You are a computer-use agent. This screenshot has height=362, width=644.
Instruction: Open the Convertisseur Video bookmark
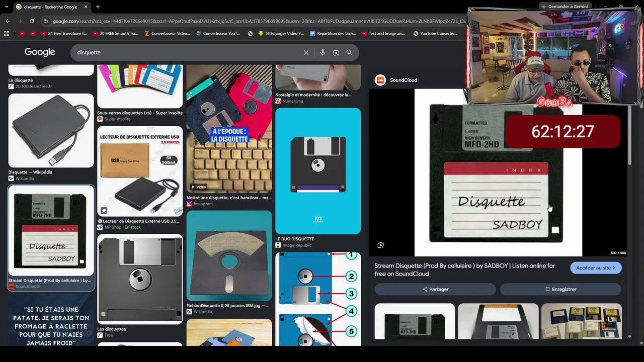point(167,34)
